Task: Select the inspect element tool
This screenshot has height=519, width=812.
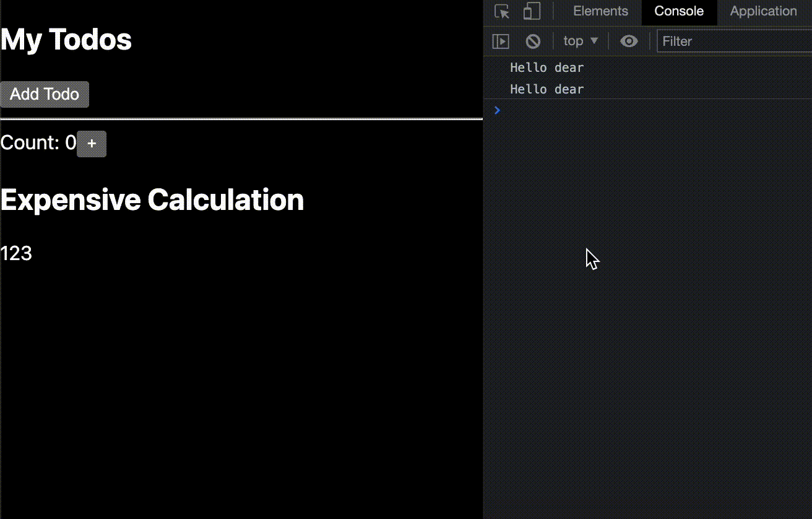Action: point(501,11)
